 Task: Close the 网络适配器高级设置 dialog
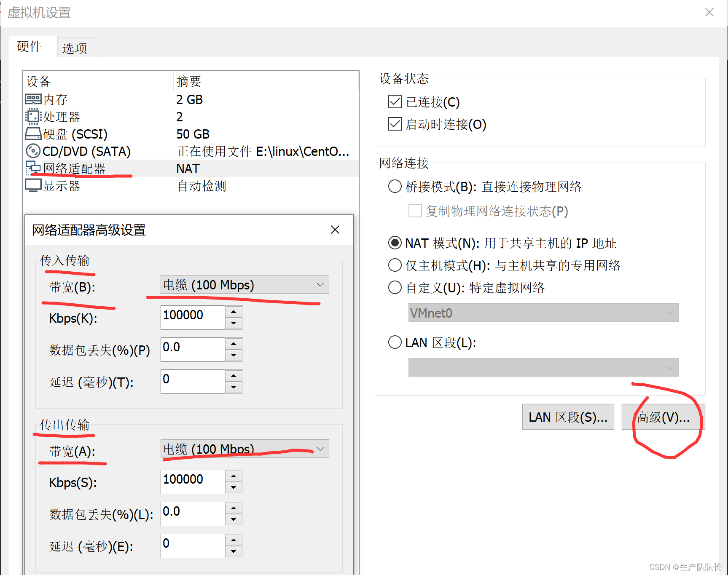click(335, 230)
